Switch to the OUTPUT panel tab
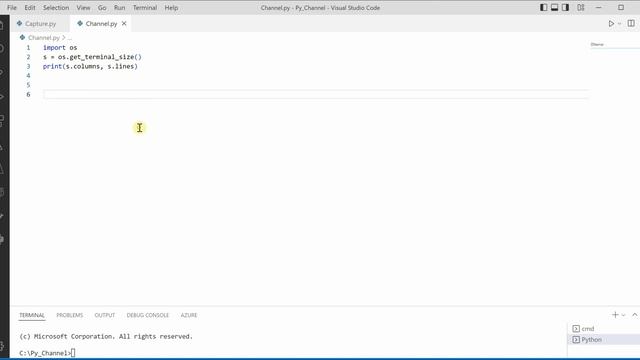Image resolution: width=640 pixels, height=360 pixels. (104, 315)
